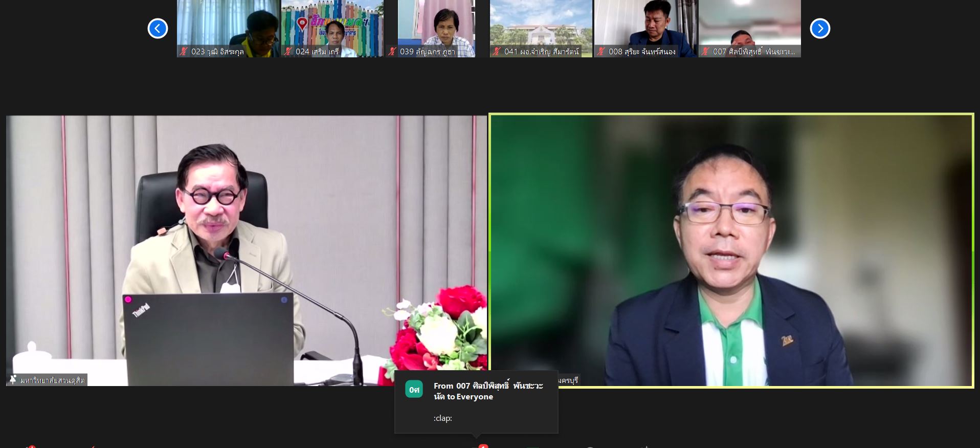Click muted mic icon of 008 สุริยะ จันทร์สนอง
The image size is (980, 448).
pyautogui.click(x=601, y=51)
